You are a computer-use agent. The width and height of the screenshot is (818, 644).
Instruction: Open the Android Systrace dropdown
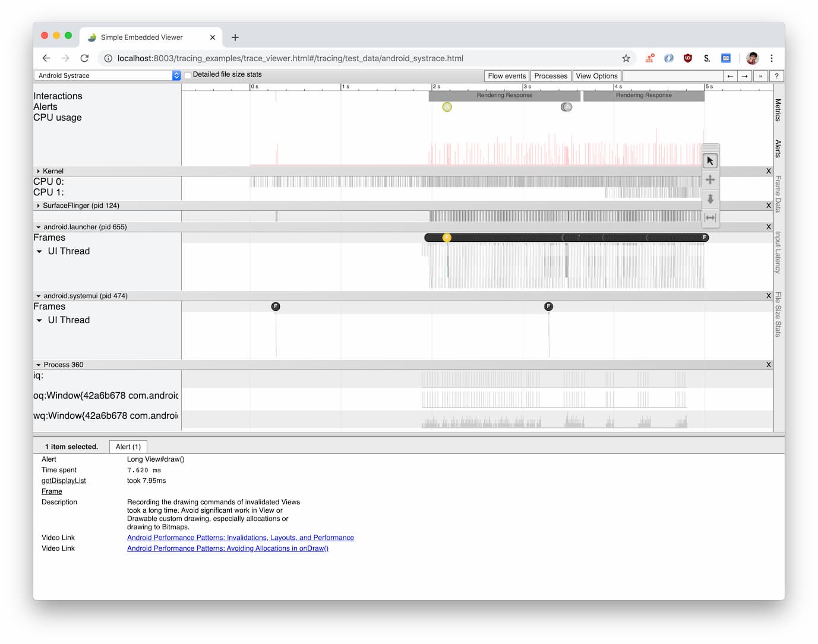(x=108, y=75)
